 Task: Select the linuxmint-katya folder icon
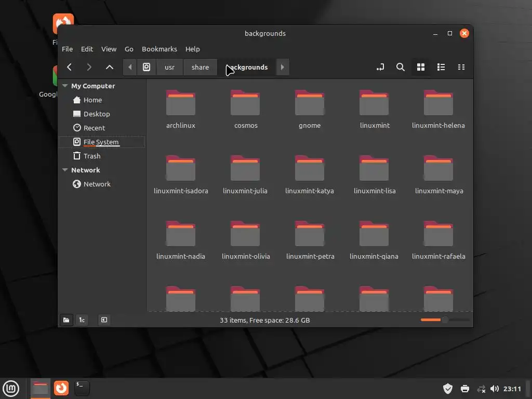[310, 168]
